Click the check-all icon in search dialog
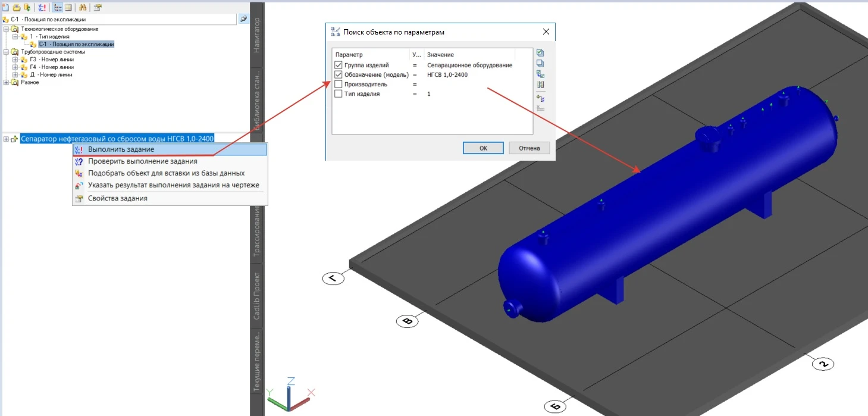 pos(540,53)
